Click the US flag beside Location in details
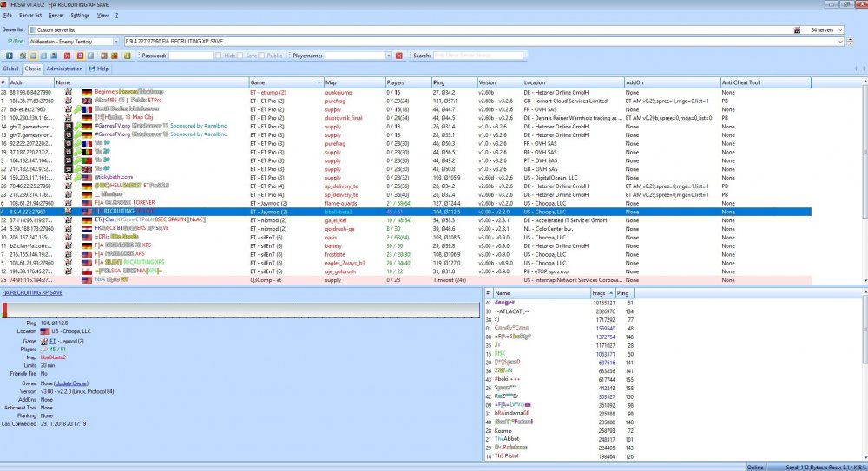This screenshot has height=471, width=868. [45, 331]
